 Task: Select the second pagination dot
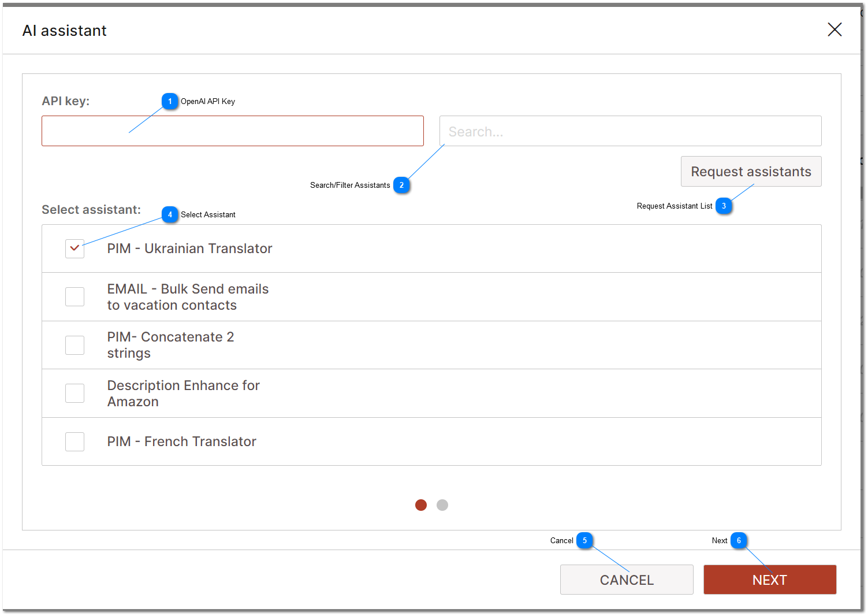(x=442, y=504)
